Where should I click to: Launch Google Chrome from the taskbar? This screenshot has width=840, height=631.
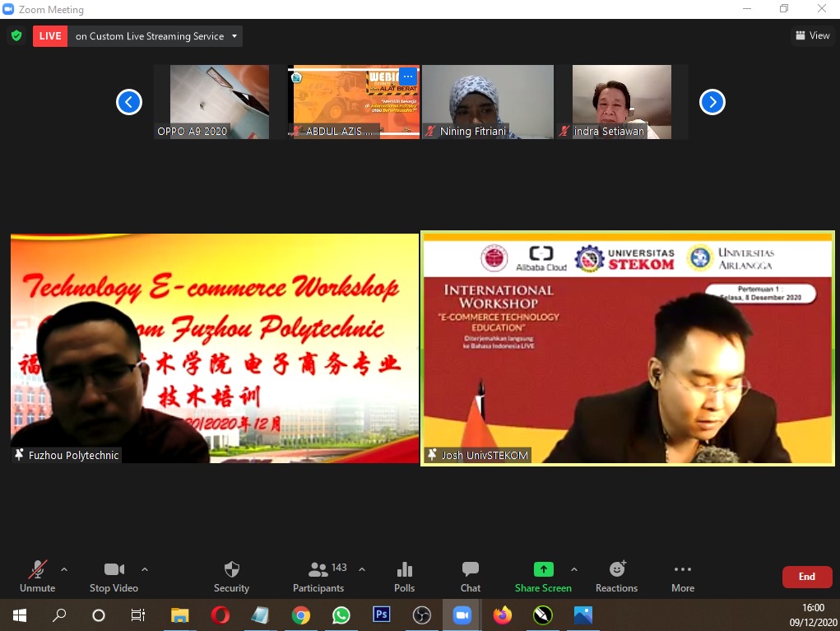[x=301, y=615]
